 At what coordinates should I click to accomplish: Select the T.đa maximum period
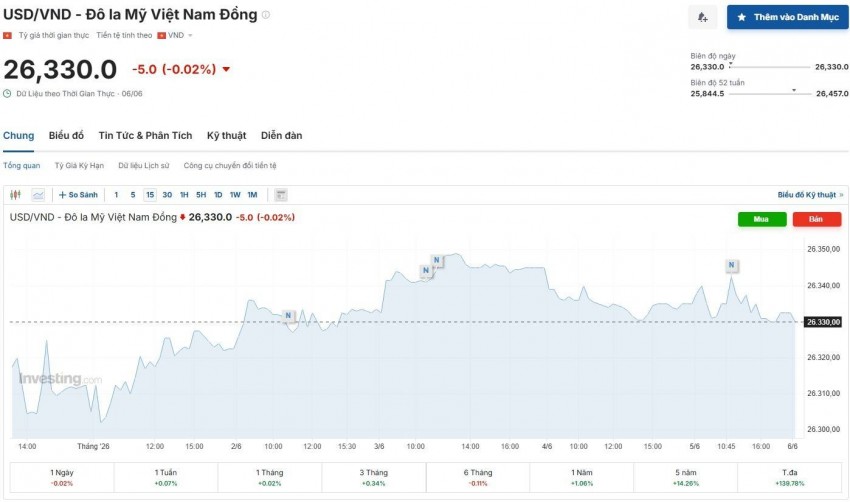point(790,477)
